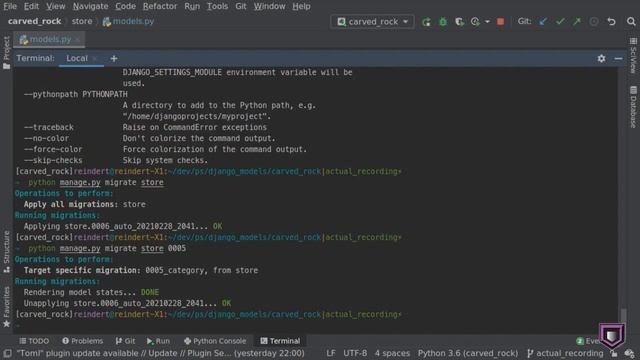This screenshot has height=360, width=640.
Task: Open the File menu
Action: point(10,6)
